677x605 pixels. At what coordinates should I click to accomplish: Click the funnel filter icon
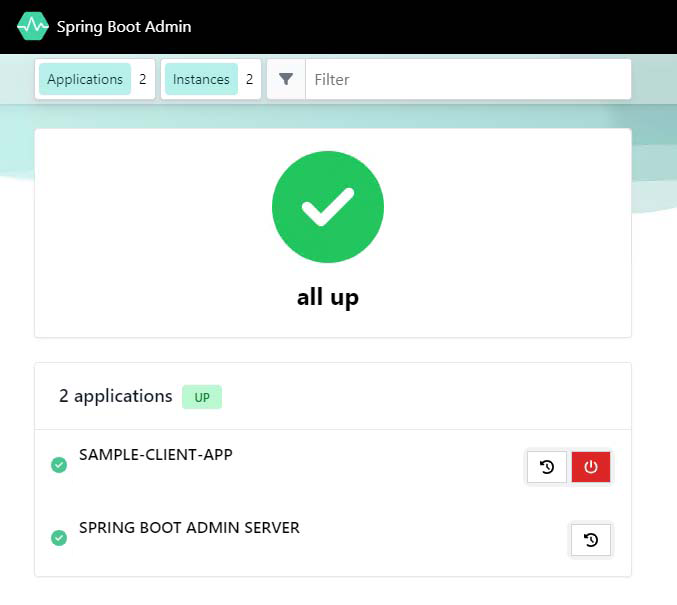286,79
